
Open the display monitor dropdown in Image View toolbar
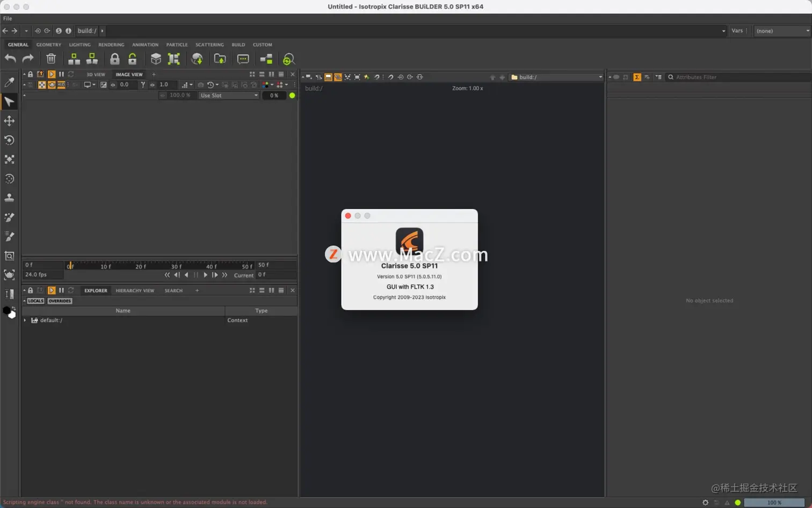tap(89, 85)
